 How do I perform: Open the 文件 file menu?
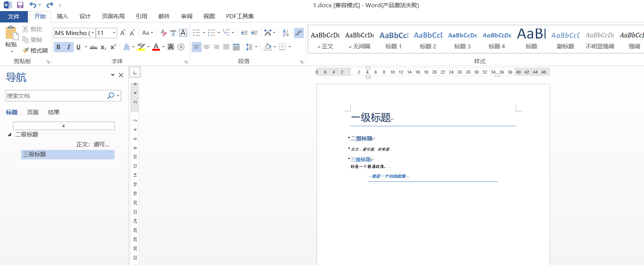pyautogui.click(x=14, y=16)
